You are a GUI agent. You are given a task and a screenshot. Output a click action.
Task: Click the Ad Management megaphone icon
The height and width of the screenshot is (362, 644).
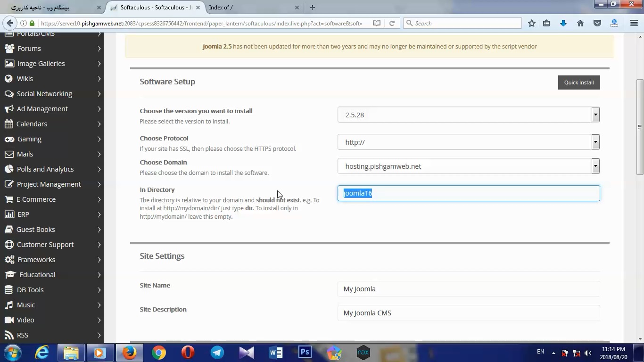8,109
